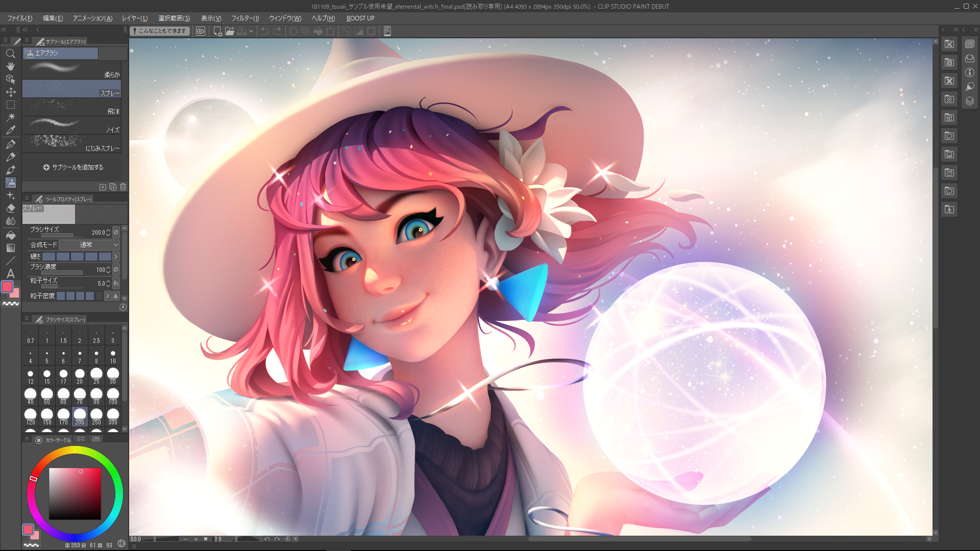Choose the Text tool (A icon)
Image resolution: width=980 pixels, height=551 pixels.
click(x=10, y=273)
